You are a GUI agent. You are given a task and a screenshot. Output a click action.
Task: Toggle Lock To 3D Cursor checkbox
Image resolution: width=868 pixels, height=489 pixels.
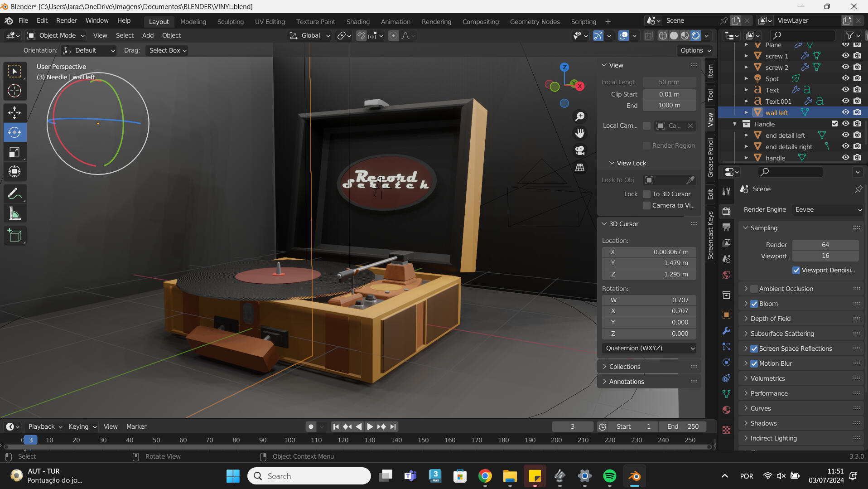(x=647, y=194)
